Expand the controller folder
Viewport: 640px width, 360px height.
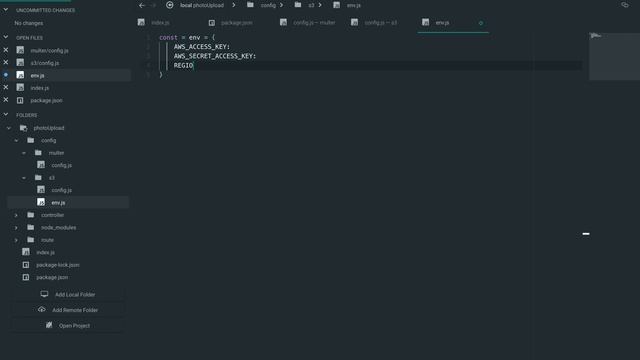click(x=16, y=215)
